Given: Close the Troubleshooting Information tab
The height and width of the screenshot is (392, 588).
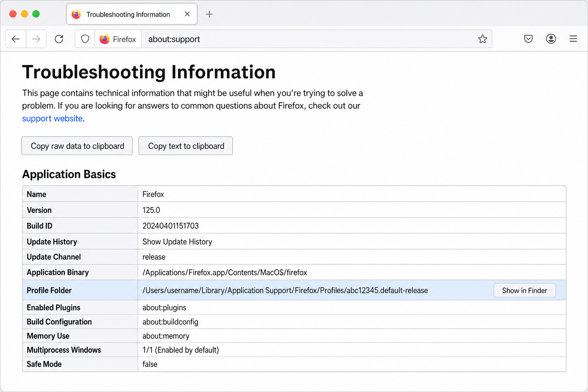Looking at the screenshot, I should (187, 14).
